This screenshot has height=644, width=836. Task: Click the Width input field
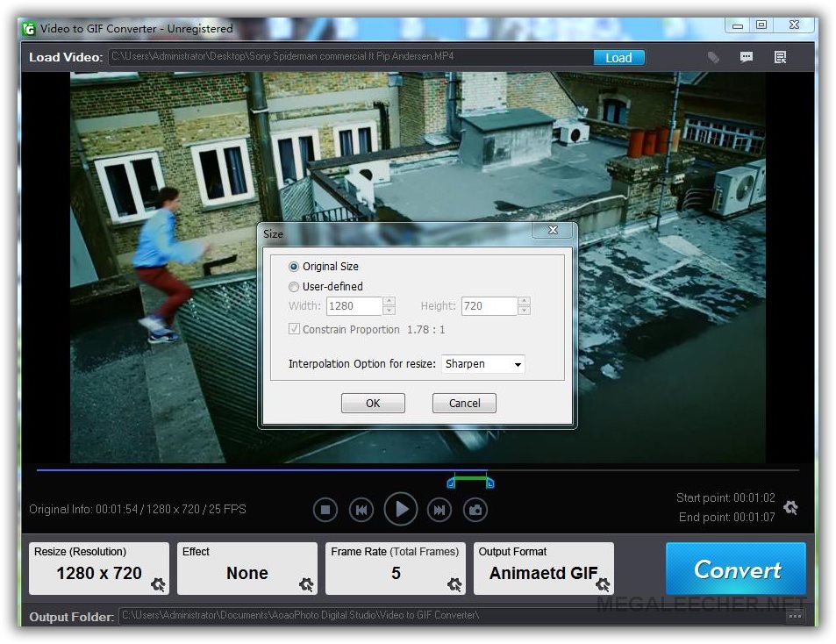(354, 306)
